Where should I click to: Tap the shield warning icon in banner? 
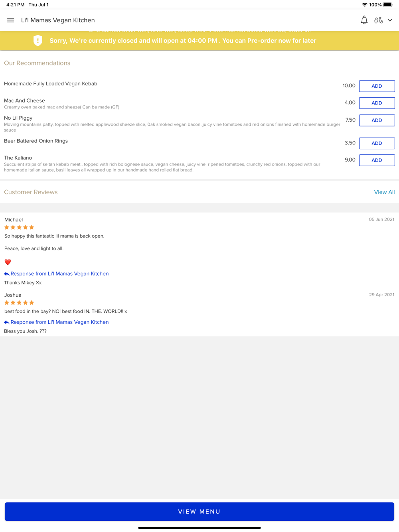38,41
